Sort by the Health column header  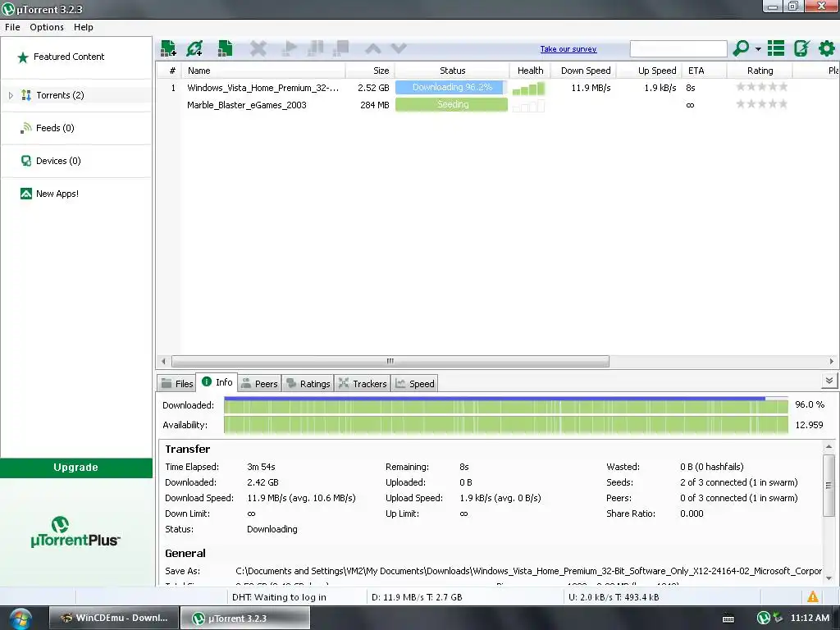click(x=531, y=71)
